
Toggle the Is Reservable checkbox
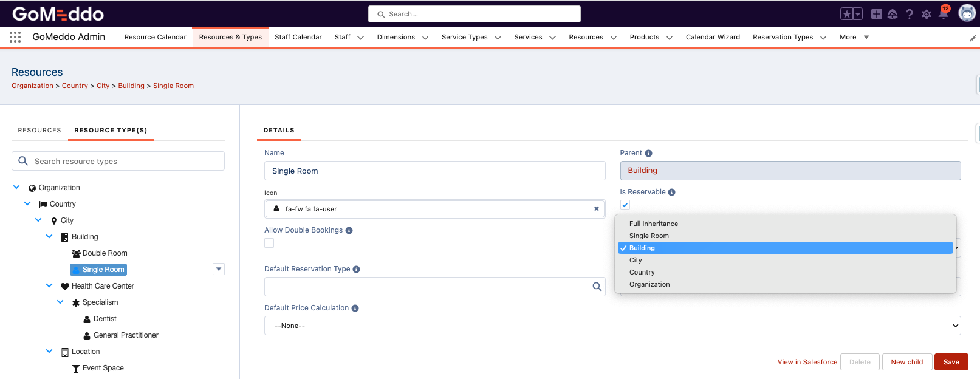pyautogui.click(x=625, y=205)
